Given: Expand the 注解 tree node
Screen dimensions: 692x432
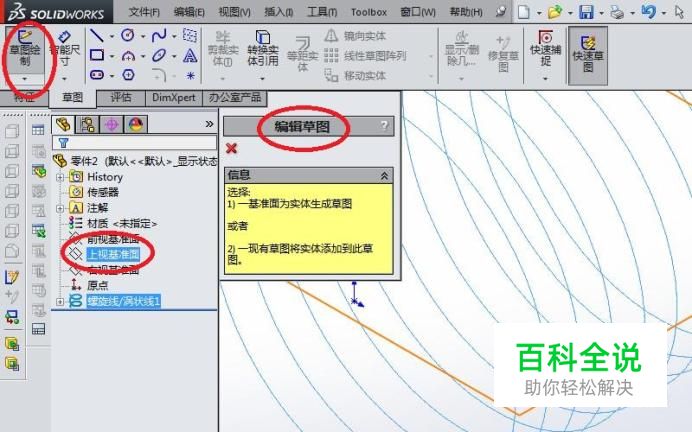Looking at the screenshot, I should point(60,208).
